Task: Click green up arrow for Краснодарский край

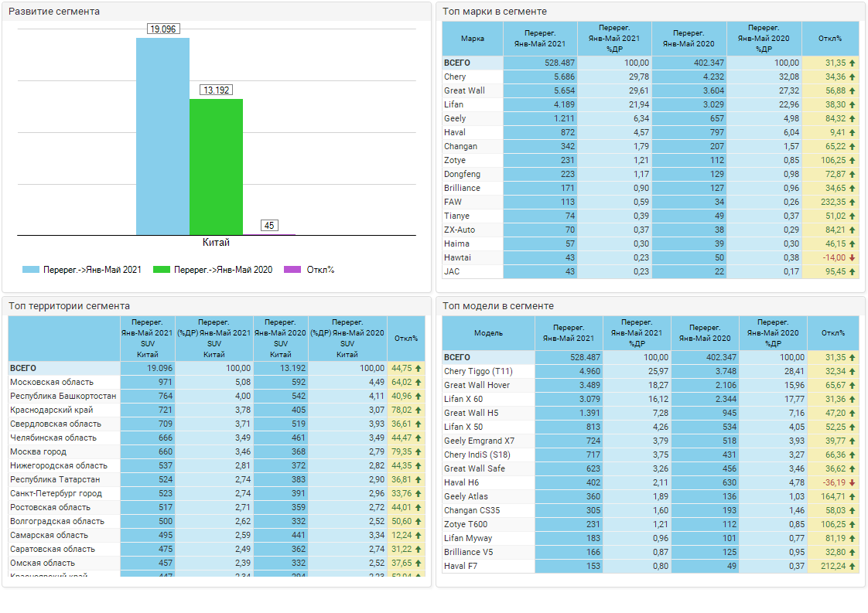Action: (x=419, y=410)
